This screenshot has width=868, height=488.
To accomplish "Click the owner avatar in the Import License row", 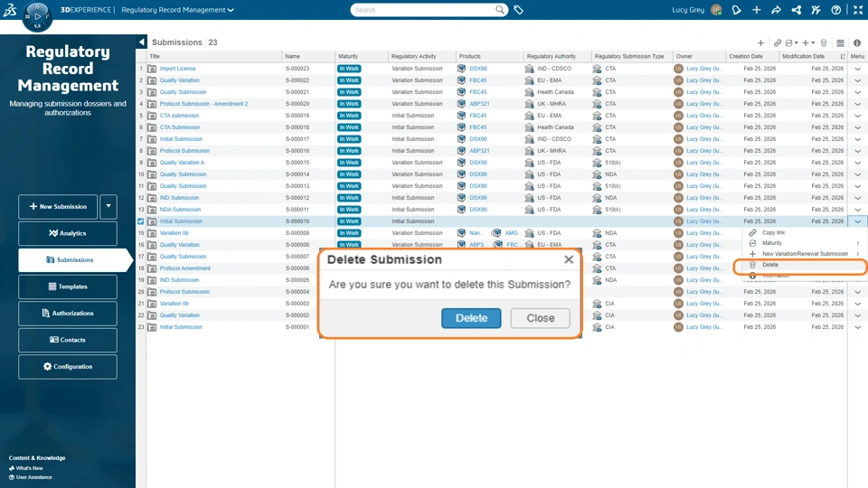I will [678, 69].
